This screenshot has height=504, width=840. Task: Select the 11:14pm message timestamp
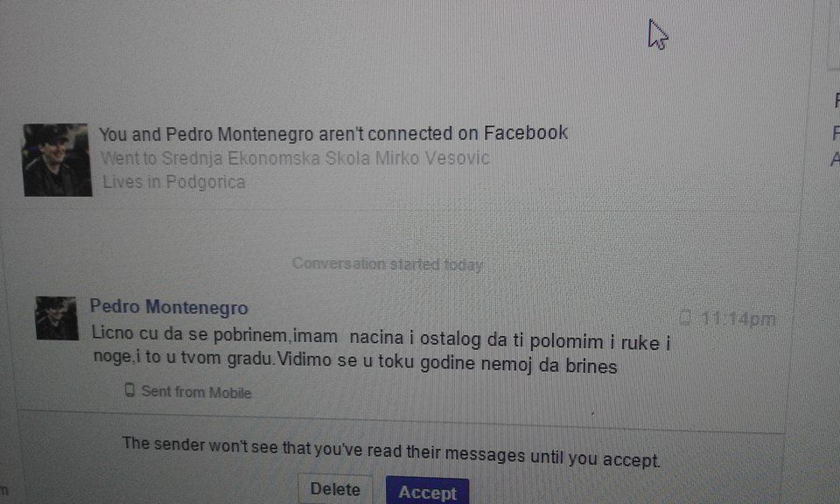click(x=738, y=319)
